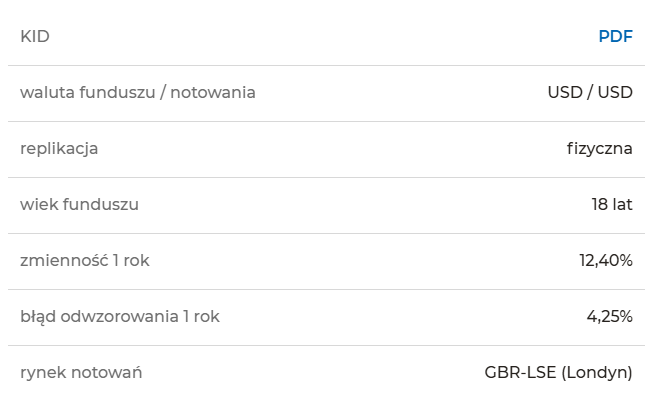The width and height of the screenshot is (648, 396).
Task: Click the 'fizyczna' replication value
Action: [x=600, y=149]
